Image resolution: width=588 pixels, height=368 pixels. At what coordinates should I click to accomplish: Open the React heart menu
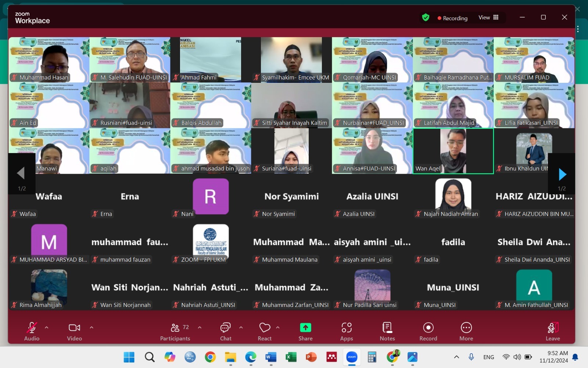[265, 331]
